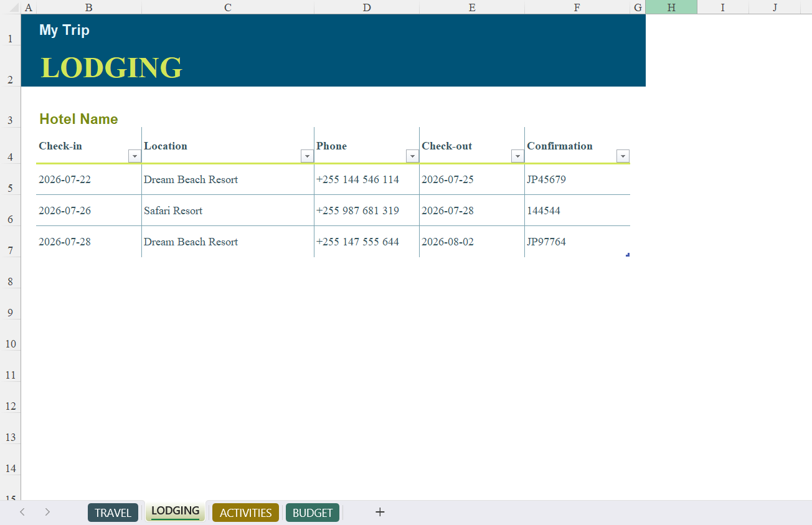The width and height of the screenshot is (812, 525).
Task: Click the Location column header text
Action: (x=166, y=146)
